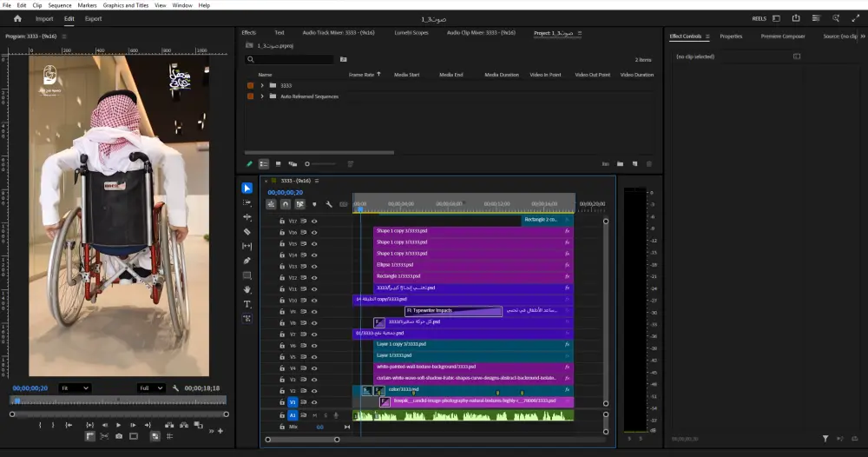Expand the 3333 bin folder
This screenshot has width=868, height=457.
point(262,86)
